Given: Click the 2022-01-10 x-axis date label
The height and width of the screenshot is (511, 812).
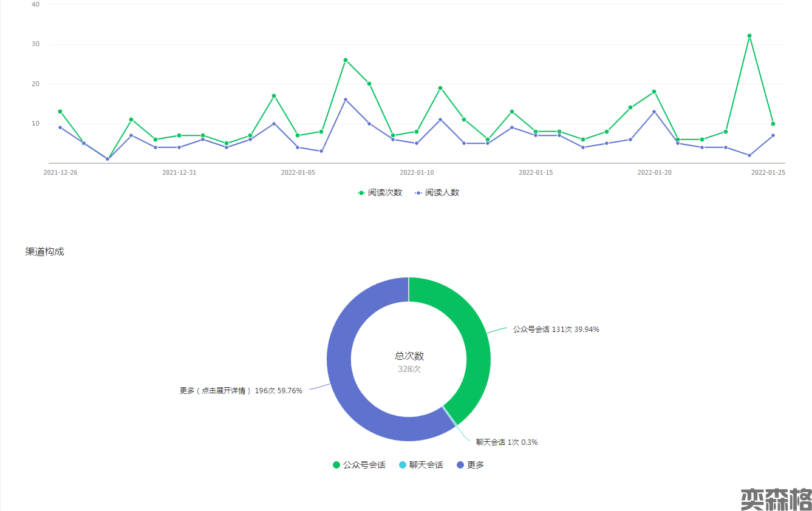Looking at the screenshot, I should click(417, 172).
